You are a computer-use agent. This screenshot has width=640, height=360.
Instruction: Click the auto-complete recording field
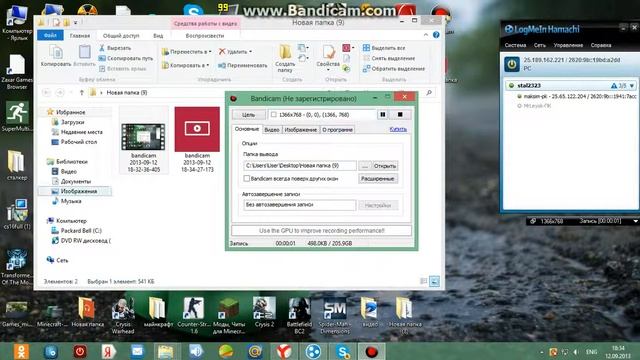[x=300, y=205]
